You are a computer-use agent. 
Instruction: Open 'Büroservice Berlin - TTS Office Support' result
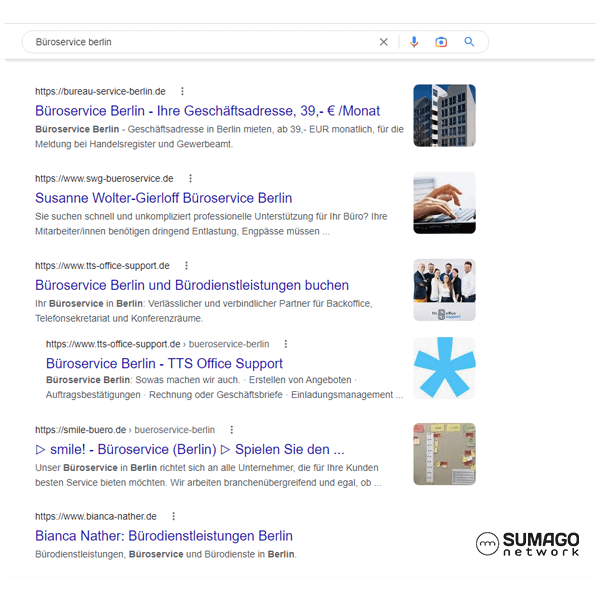point(164,363)
